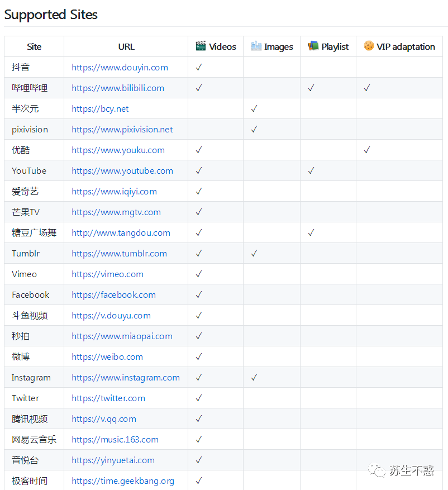Click the clapperboard Videos icon
The height and width of the screenshot is (490, 448).
coord(201,46)
